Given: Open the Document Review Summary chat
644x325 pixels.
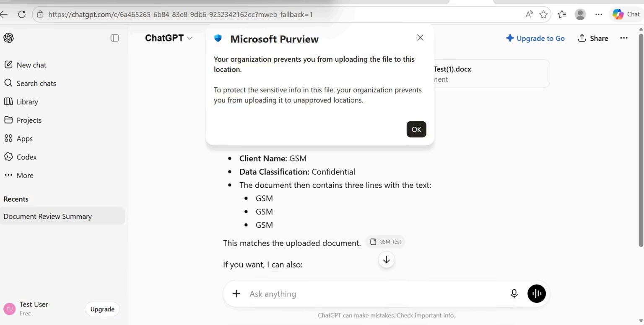Looking at the screenshot, I should (x=62, y=216).
